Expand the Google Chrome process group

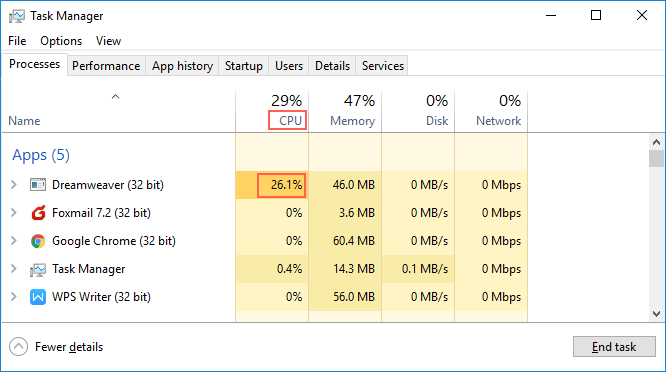[x=14, y=241]
